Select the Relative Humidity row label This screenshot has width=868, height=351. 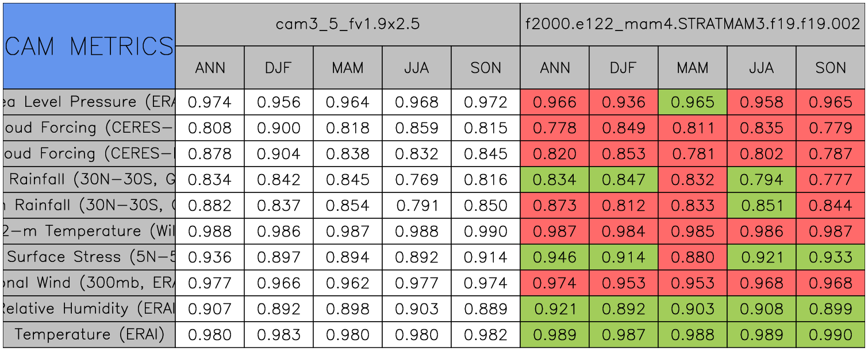coord(89,309)
